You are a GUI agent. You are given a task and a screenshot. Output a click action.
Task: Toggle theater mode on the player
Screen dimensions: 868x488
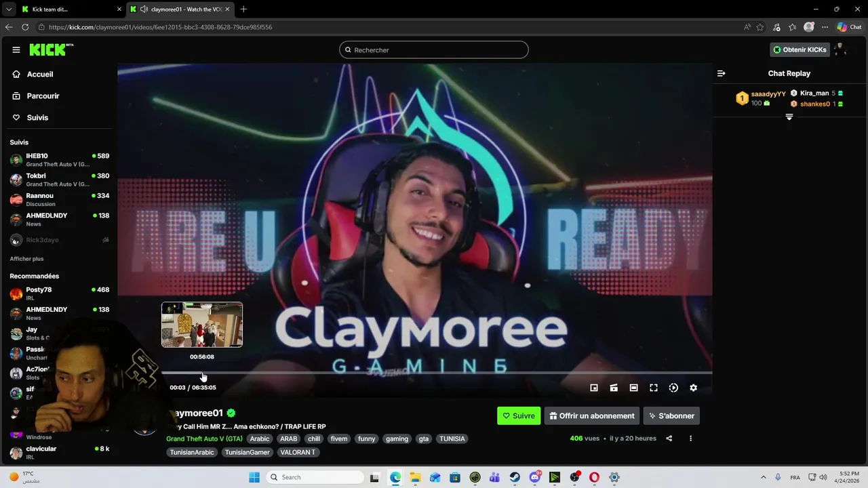[633, 388]
